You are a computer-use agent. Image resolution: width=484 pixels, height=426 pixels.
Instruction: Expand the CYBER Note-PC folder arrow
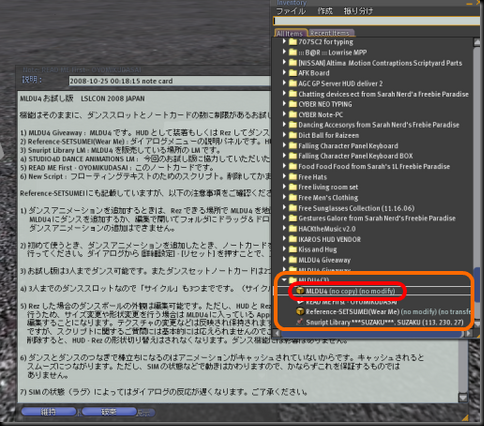pyautogui.click(x=284, y=114)
